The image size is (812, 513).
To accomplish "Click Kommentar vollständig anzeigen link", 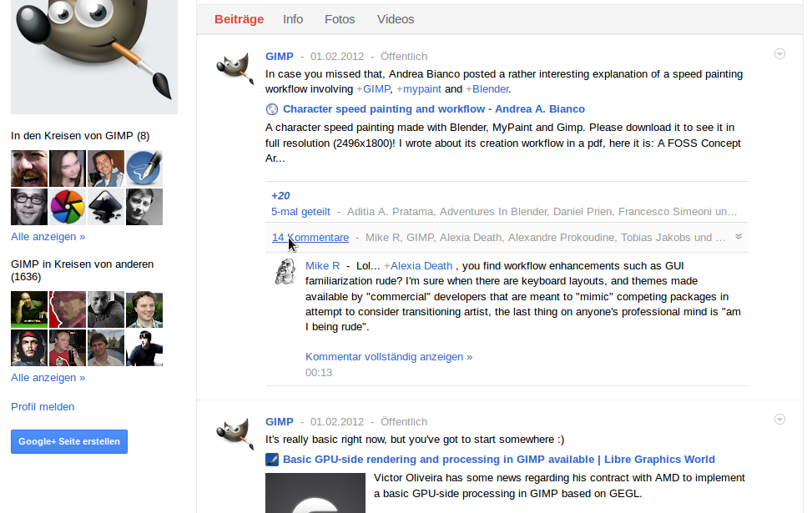I will point(388,357).
